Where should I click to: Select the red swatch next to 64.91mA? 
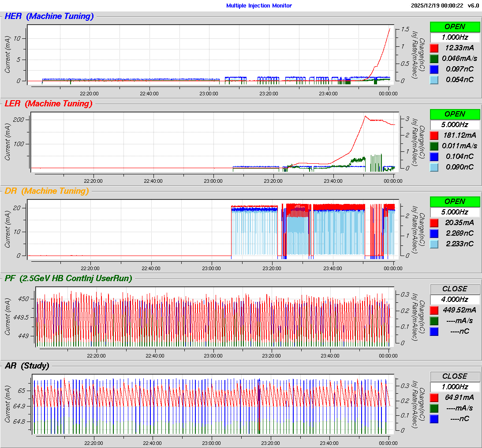tap(434, 397)
